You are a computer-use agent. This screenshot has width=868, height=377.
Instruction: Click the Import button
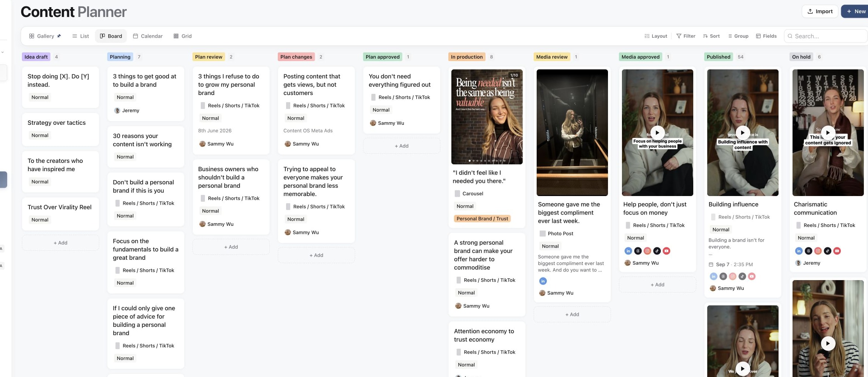coord(820,11)
